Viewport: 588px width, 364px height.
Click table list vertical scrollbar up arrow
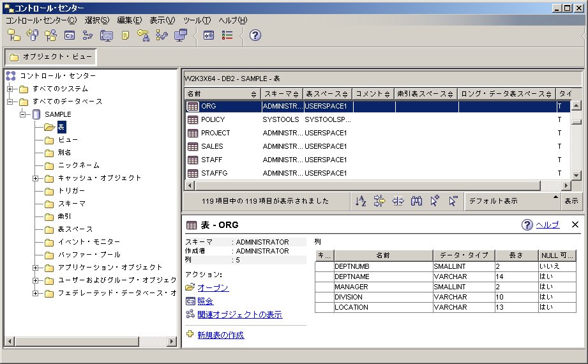click(577, 105)
